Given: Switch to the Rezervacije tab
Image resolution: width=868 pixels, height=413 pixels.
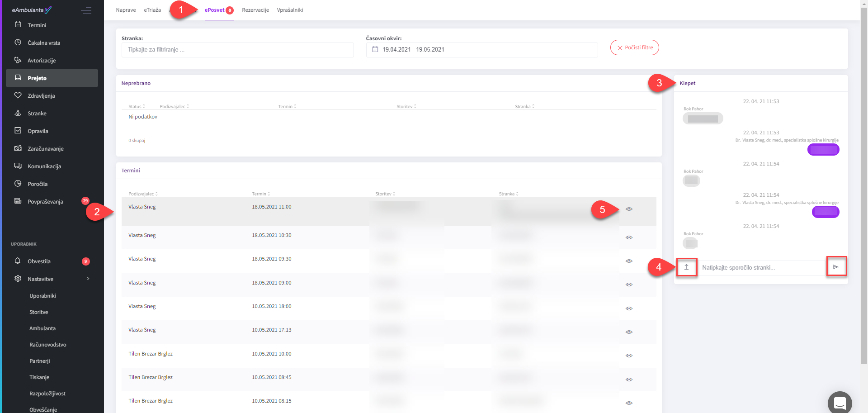Looking at the screenshot, I should click(x=255, y=10).
